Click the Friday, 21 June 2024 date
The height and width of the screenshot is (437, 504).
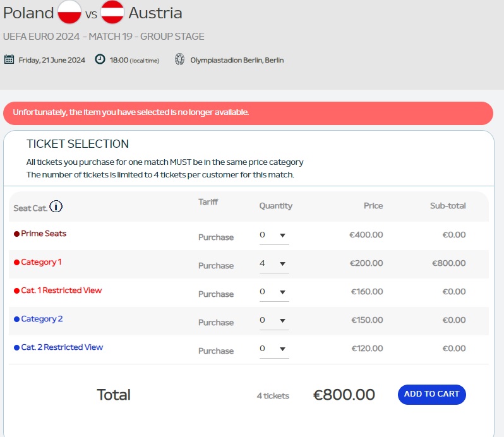pos(52,60)
